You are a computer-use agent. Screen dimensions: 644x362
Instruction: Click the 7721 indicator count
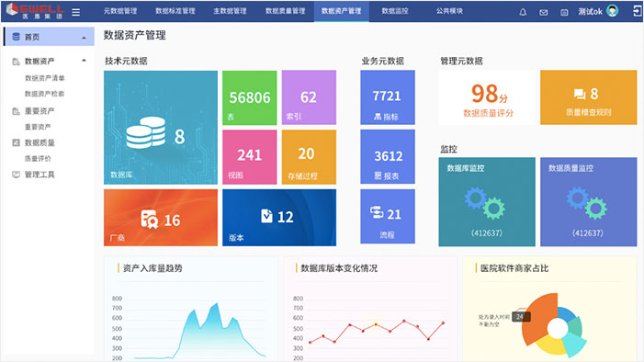tap(387, 96)
